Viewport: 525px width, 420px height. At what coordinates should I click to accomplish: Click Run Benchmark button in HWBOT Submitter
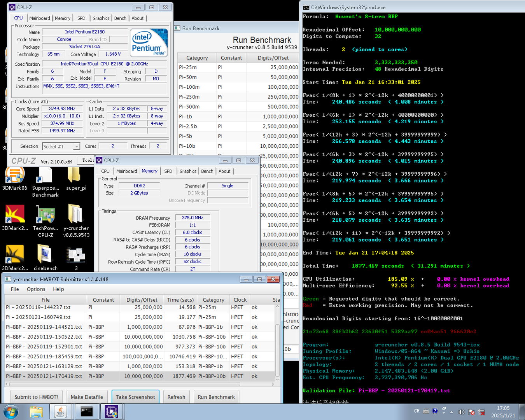[x=216, y=397]
